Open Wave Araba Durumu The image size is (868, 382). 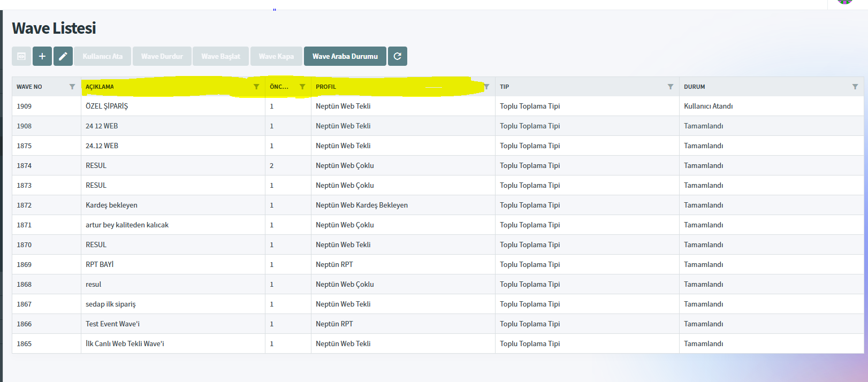coord(345,56)
